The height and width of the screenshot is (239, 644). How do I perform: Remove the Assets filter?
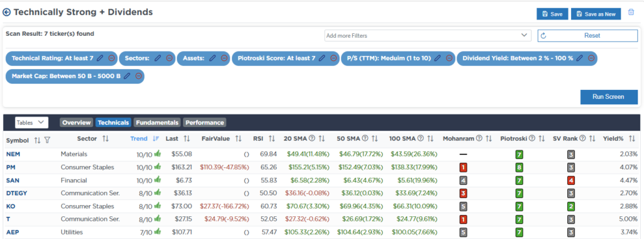(224, 58)
